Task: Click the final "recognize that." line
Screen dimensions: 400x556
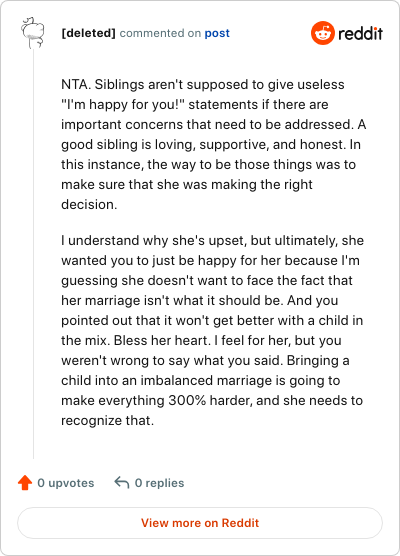Action: point(107,421)
